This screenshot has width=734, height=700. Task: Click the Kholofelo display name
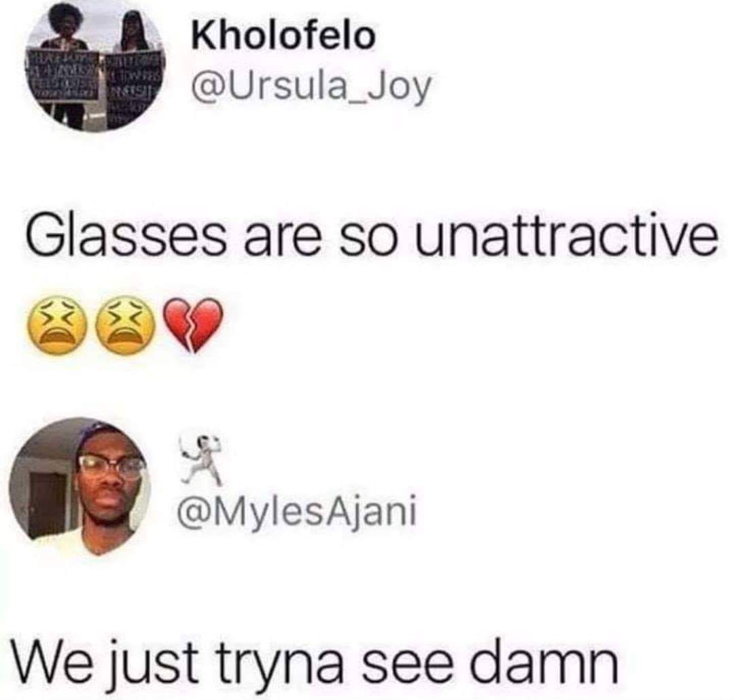283,36
